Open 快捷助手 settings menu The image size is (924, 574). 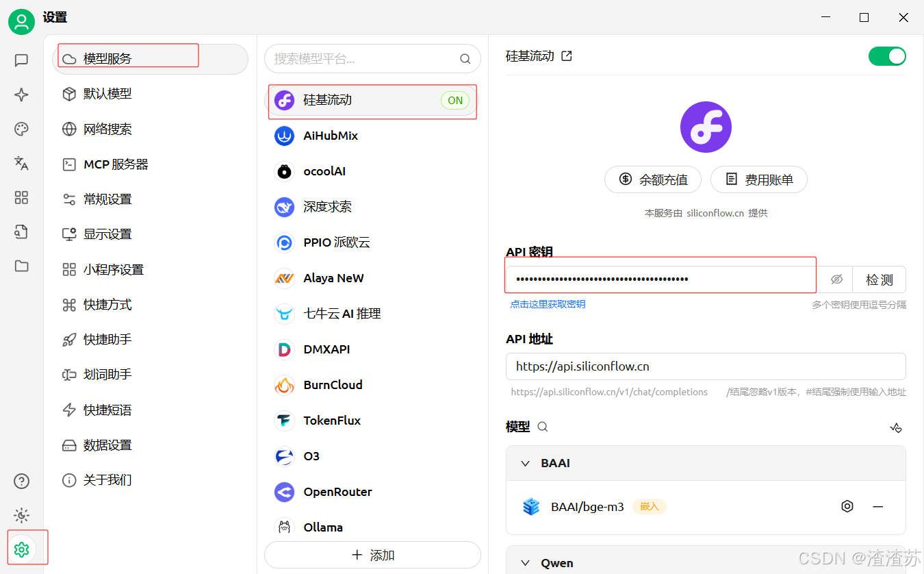coord(150,340)
